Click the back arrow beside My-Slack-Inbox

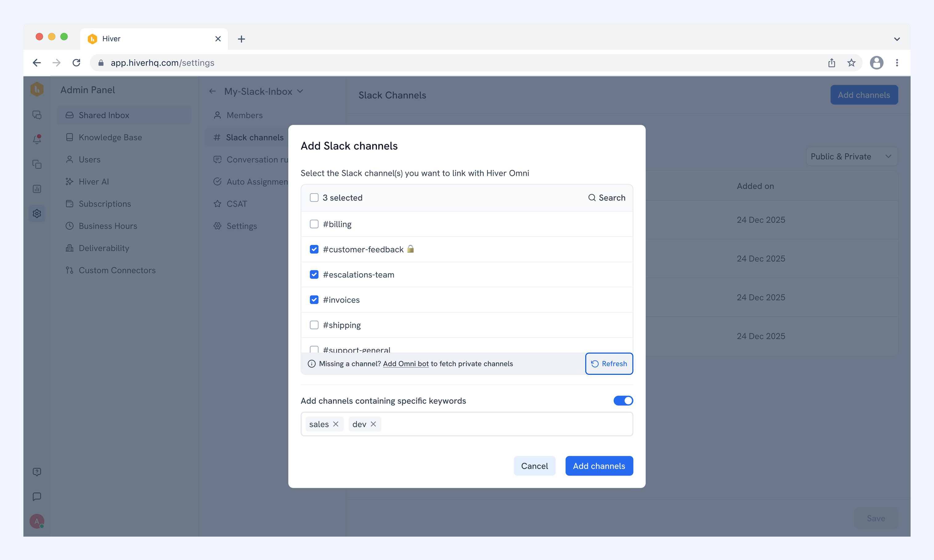213,91
